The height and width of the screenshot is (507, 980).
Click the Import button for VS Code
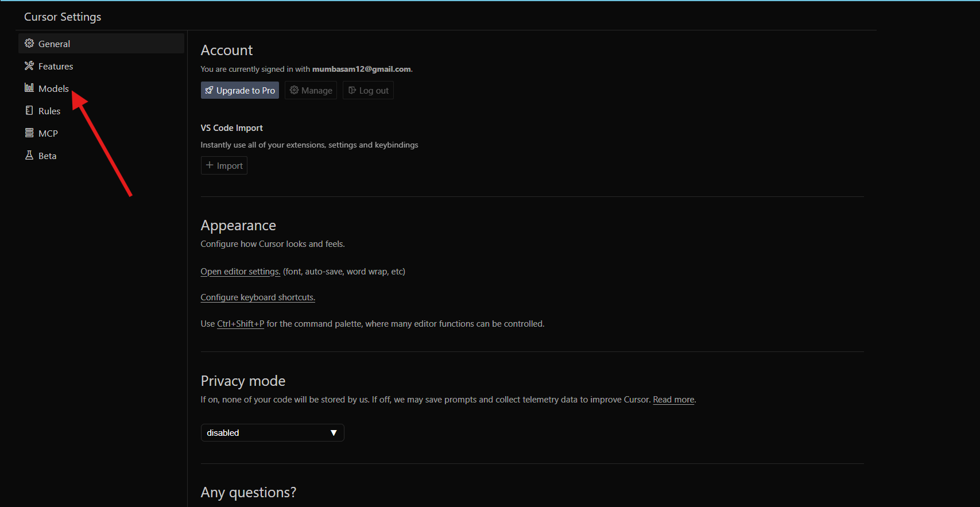point(224,165)
